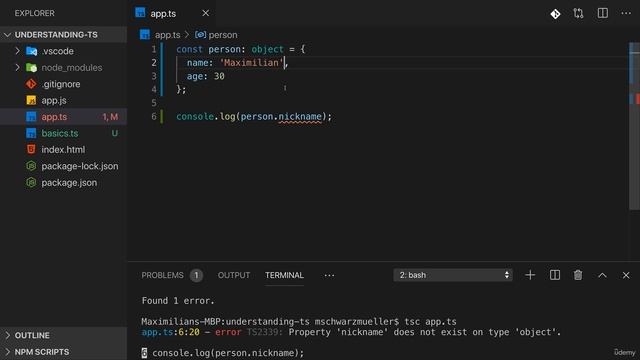Screen dimensions: 640x360
Task: Click the git icon beside .gitignore
Action: point(31,84)
